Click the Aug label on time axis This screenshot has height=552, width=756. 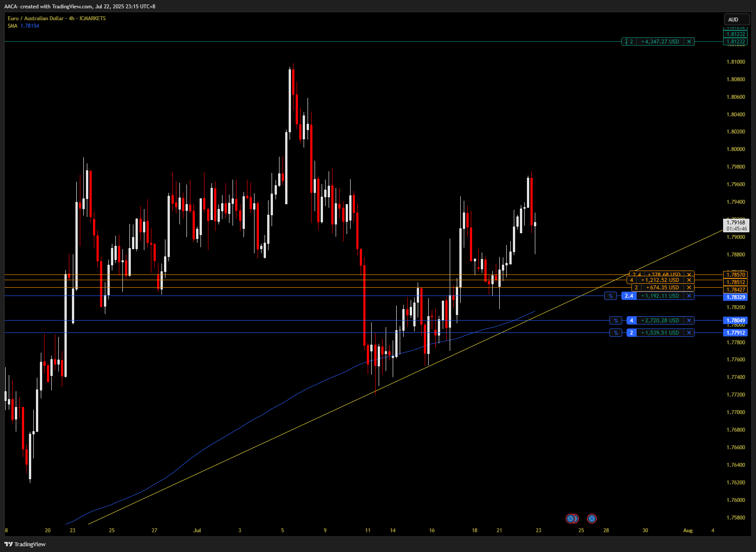pyautogui.click(x=688, y=530)
